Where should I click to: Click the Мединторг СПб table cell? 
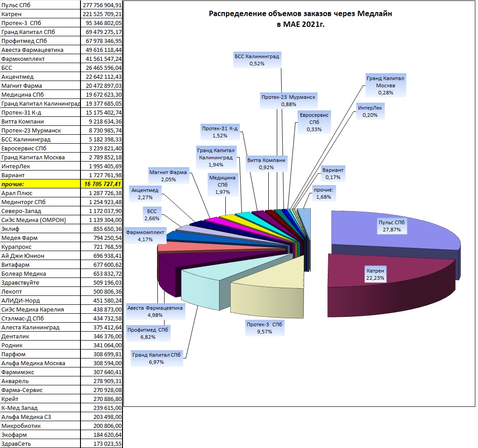[40, 202]
